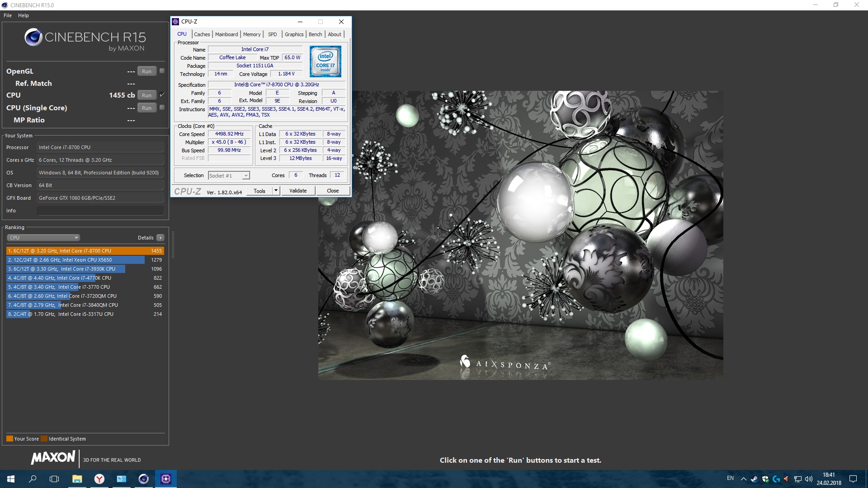Toggle the OpenGL test checkbox

(x=162, y=71)
